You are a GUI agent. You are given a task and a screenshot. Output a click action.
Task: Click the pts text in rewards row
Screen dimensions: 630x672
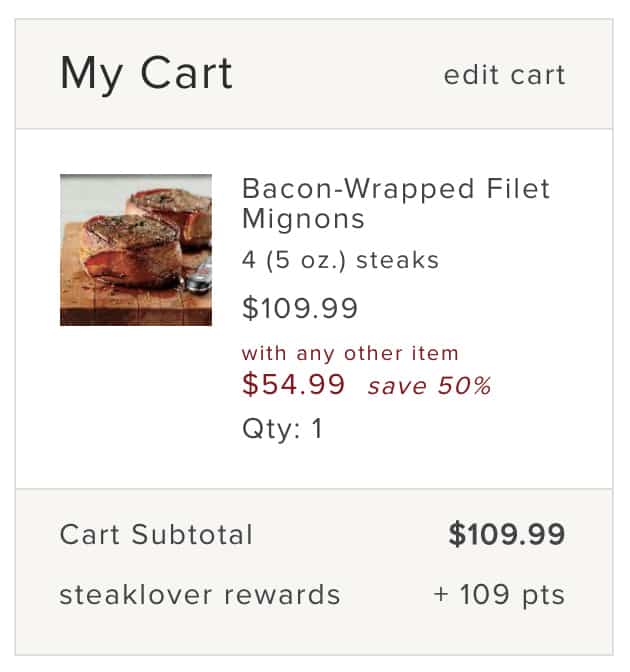coord(544,596)
